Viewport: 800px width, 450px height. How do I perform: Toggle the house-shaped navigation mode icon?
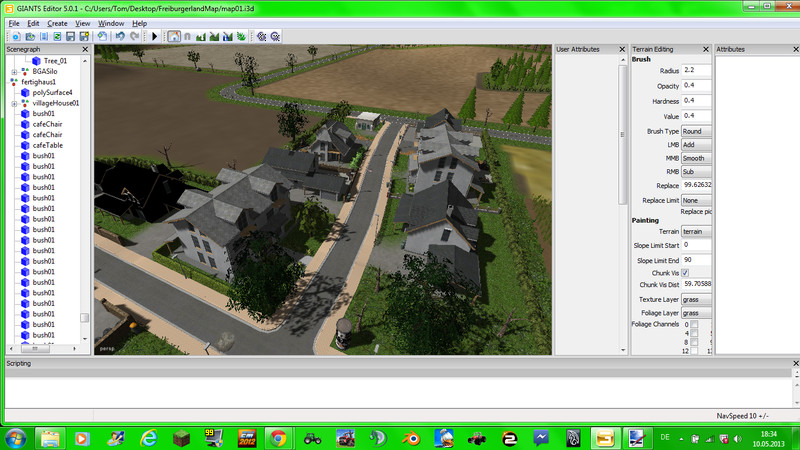pyautogui.click(x=174, y=36)
